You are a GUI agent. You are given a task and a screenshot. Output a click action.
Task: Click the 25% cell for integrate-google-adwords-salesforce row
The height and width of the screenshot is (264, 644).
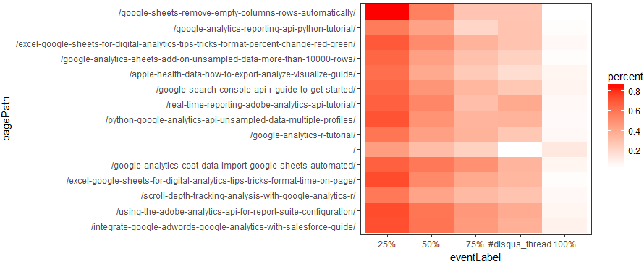point(387,226)
